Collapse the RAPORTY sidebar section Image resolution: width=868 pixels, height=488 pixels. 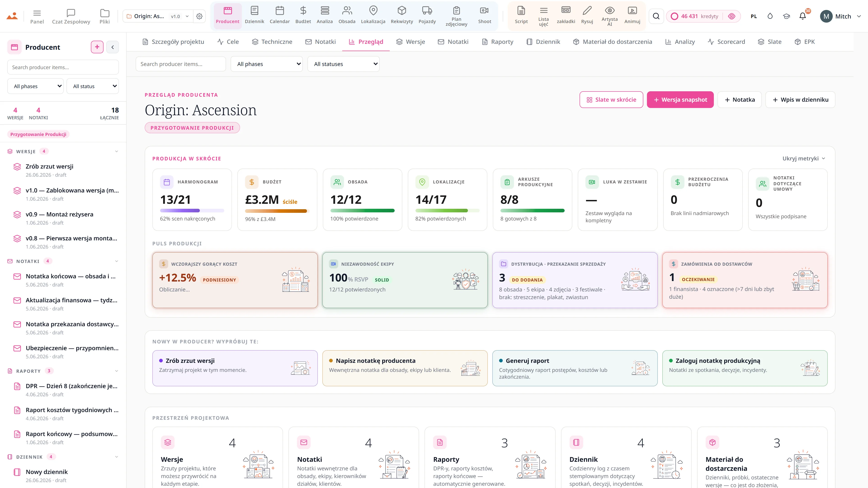(x=117, y=371)
